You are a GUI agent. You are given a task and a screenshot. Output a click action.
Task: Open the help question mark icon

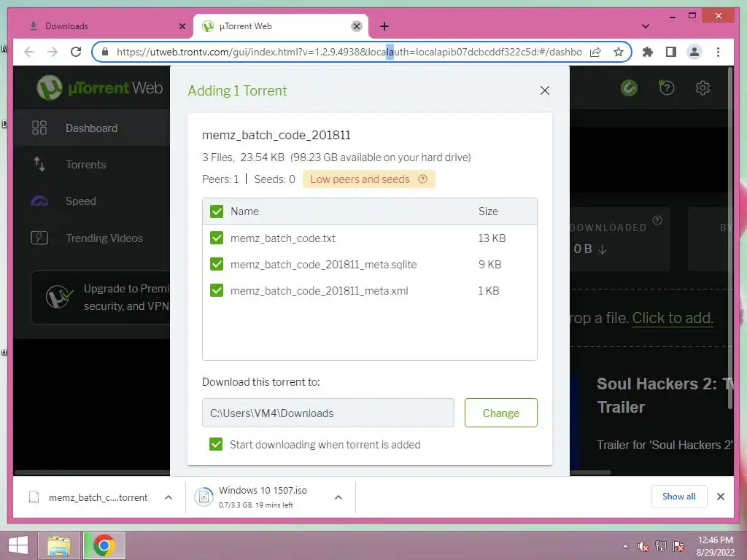[667, 87]
